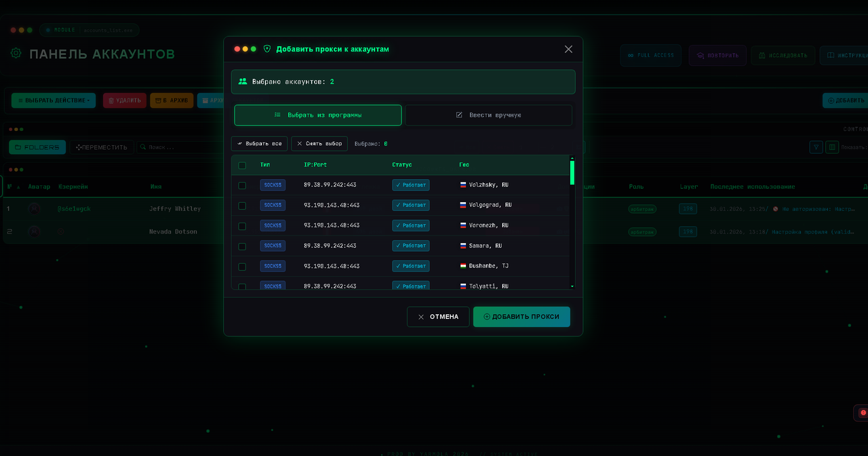Click the shield icon in dialog title
The height and width of the screenshot is (456, 868).
click(267, 49)
